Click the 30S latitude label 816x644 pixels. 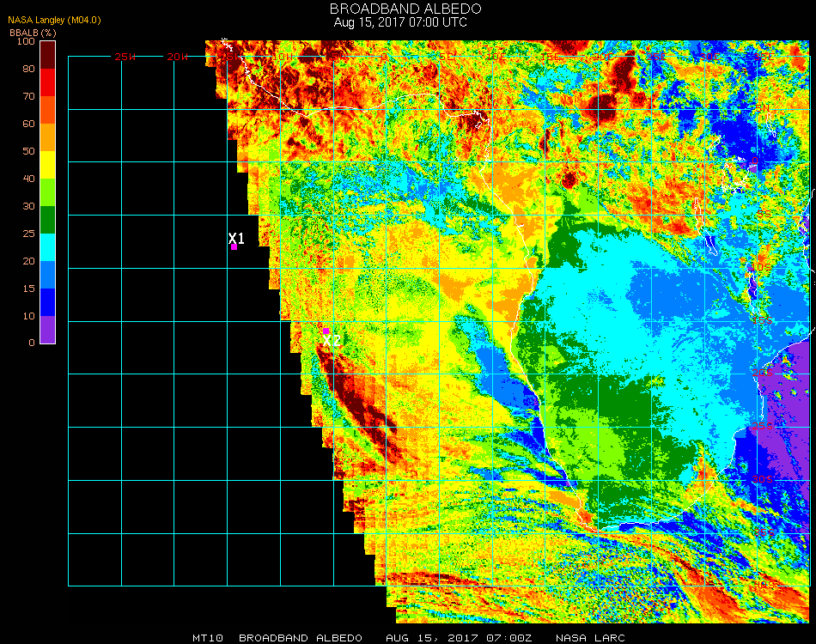[x=763, y=479]
